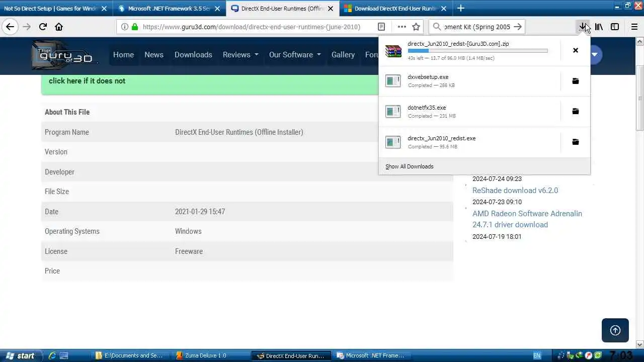Image resolution: width=644 pixels, height=362 pixels.
Task: Bookmark this page with star icon
Action: [416, 27]
